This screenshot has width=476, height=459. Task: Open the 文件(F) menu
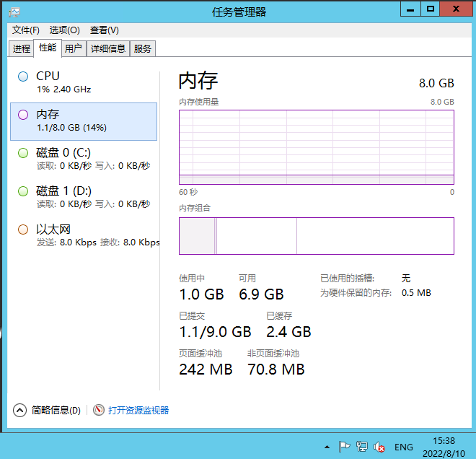click(x=26, y=30)
